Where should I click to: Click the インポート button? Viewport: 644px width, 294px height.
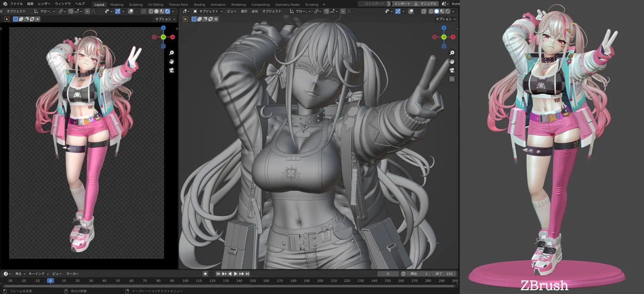coord(402,4)
